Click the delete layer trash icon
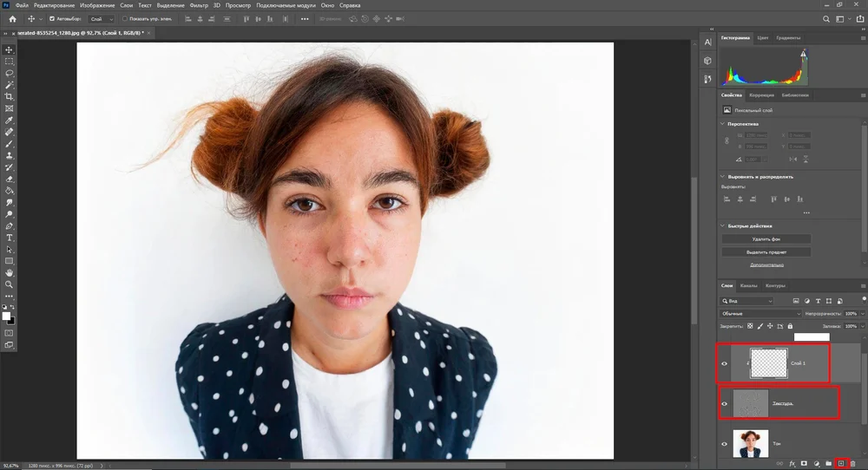 (852, 464)
